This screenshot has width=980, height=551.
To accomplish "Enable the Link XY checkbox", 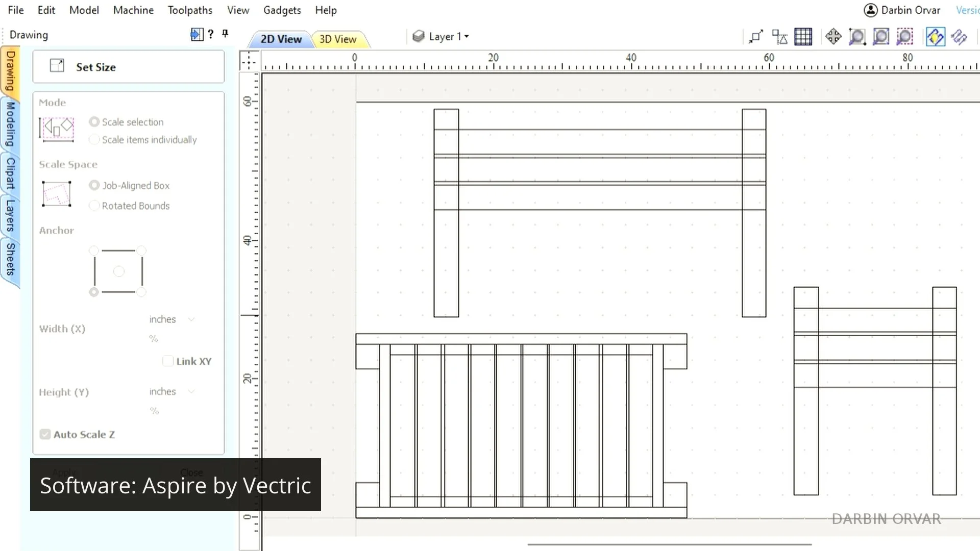I will point(168,361).
